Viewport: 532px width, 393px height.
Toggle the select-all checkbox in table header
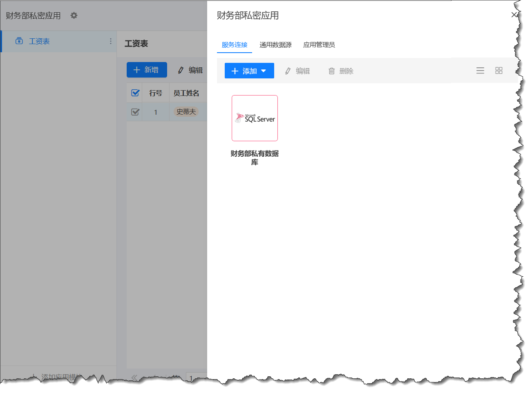(x=134, y=92)
